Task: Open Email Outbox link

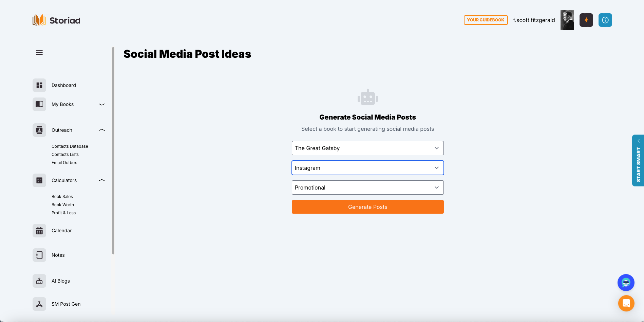Action: (x=64, y=163)
